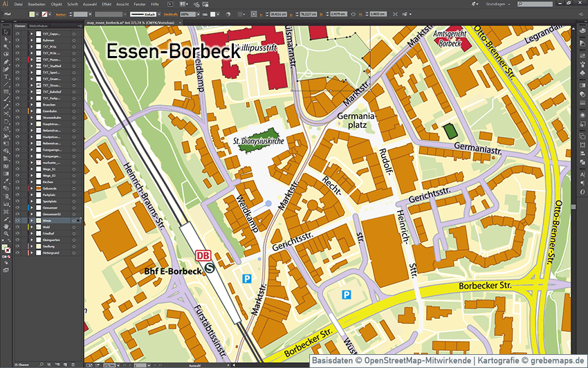Toggle visibility of the Kirchen layer
Image resolution: width=588 pixels, height=368 pixels.
click(x=17, y=181)
